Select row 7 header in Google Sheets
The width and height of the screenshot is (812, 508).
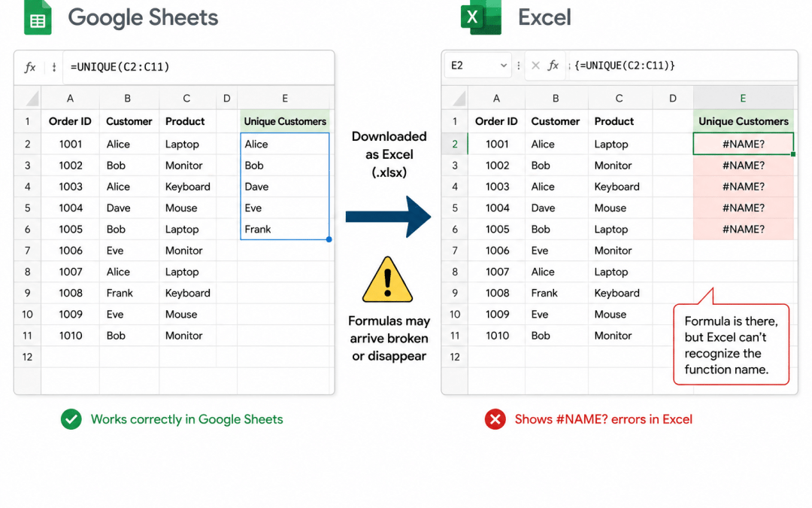tap(28, 251)
